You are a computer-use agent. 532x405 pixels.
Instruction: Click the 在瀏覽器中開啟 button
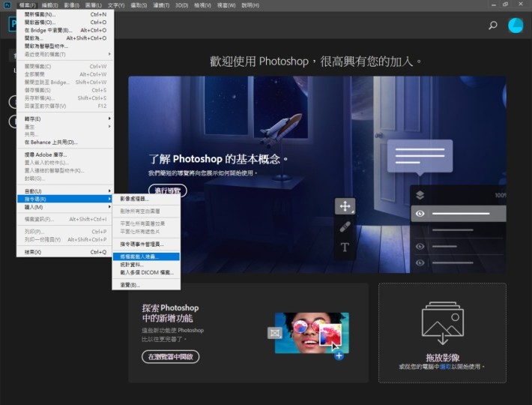click(x=170, y=356)
